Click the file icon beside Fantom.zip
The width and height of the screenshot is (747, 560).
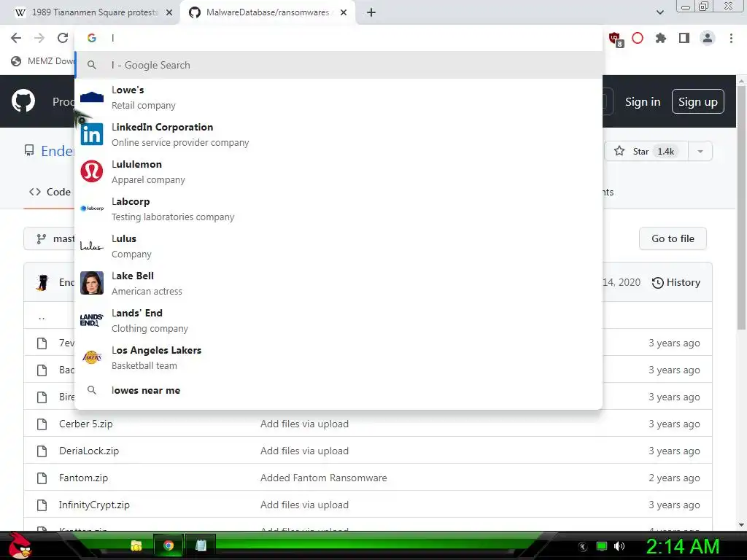click(42, 478)
